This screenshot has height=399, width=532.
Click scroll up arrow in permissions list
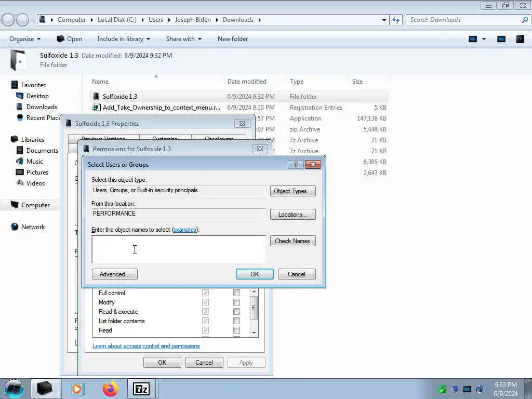(x=254, y=292)
